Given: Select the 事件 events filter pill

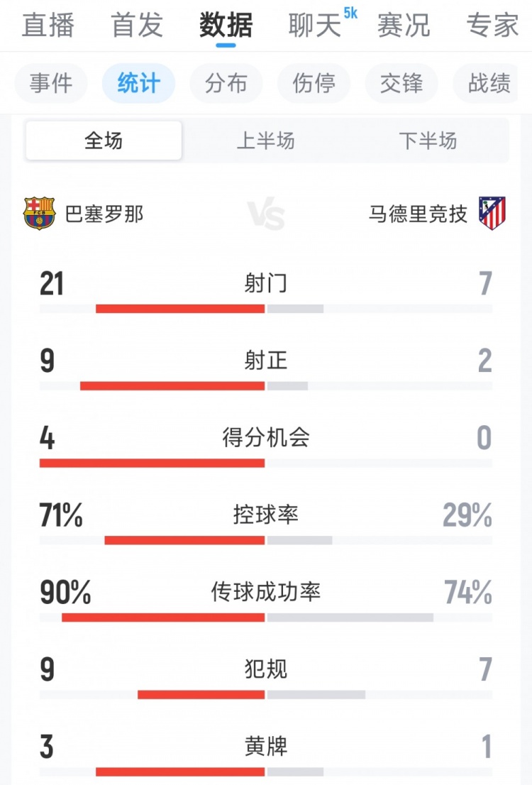Looking at the screenshot, I should pyautogui.click(x=51, y=84).
